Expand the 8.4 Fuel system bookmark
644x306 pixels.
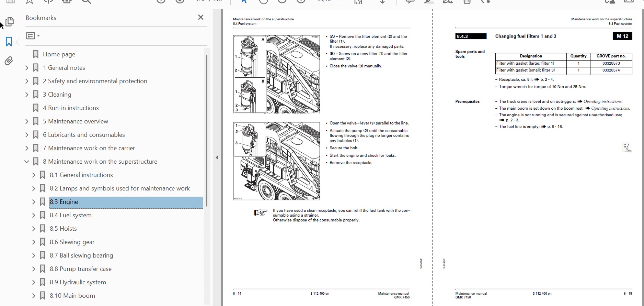point(34,215)
